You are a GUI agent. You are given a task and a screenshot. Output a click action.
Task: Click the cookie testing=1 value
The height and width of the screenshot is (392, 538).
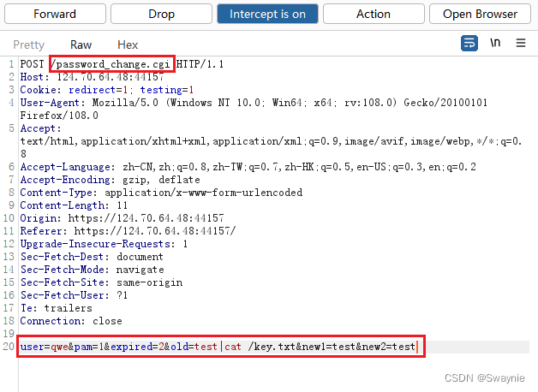click(x=167, y=90)
